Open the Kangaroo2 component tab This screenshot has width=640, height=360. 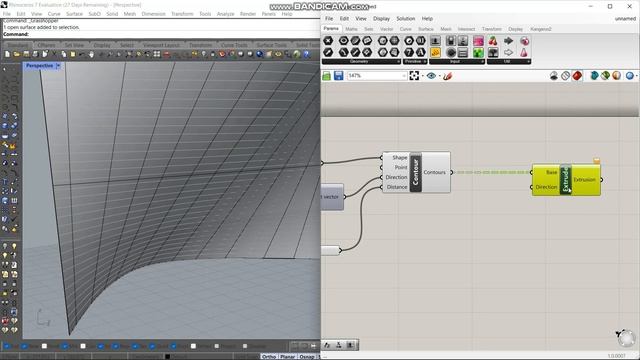pos(541,29)
